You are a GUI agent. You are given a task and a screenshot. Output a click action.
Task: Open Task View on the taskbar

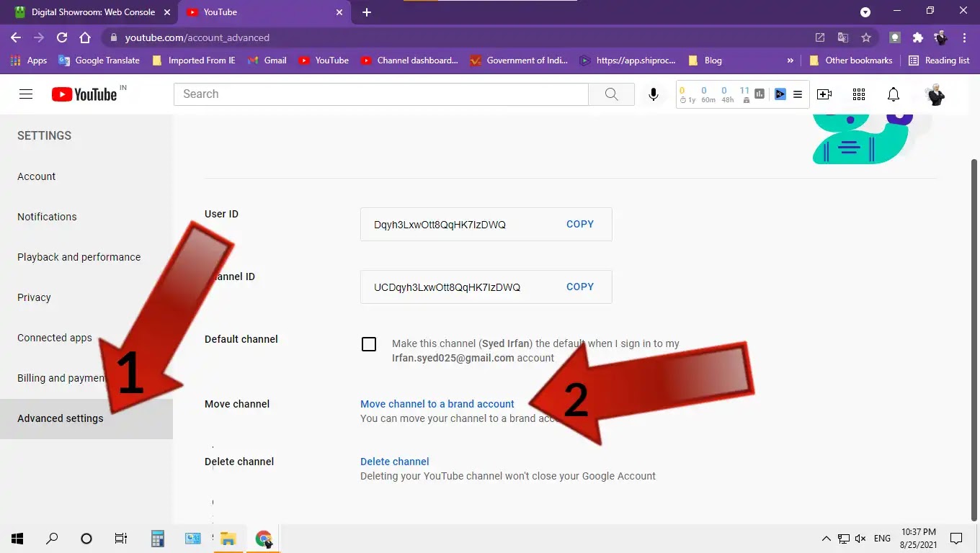pyautogui.click(x=121, y=538)
